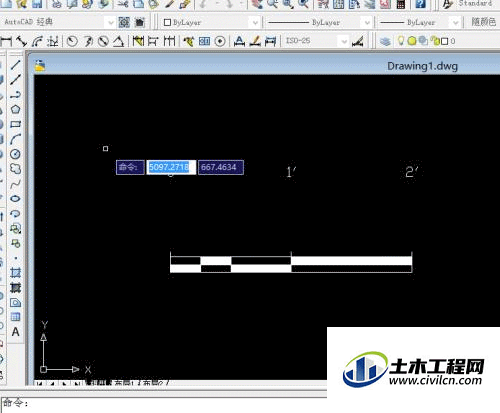The height and width of the screenshot is (413, 500).
Task: Click the Cut scissors icon
Action: tap(123, 4)
